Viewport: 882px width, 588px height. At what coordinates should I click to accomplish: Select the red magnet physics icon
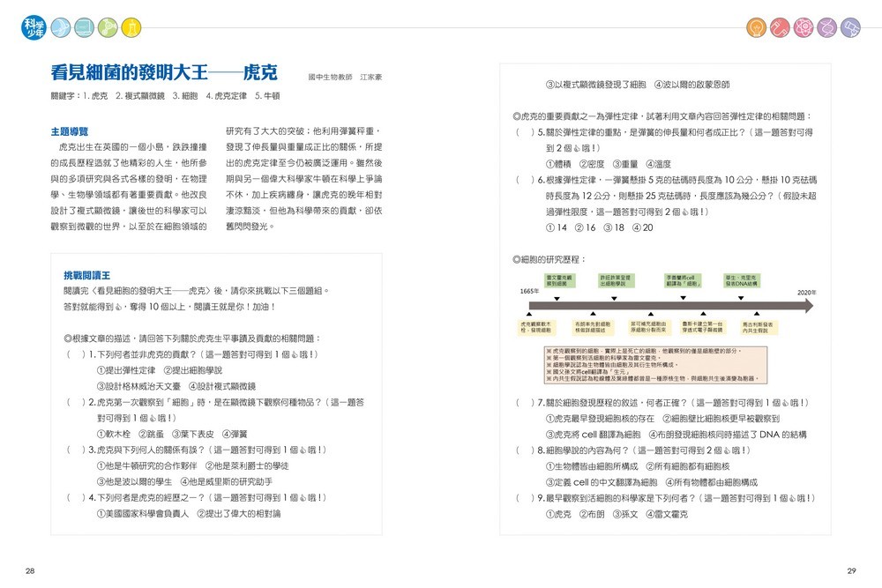[780, 27]
